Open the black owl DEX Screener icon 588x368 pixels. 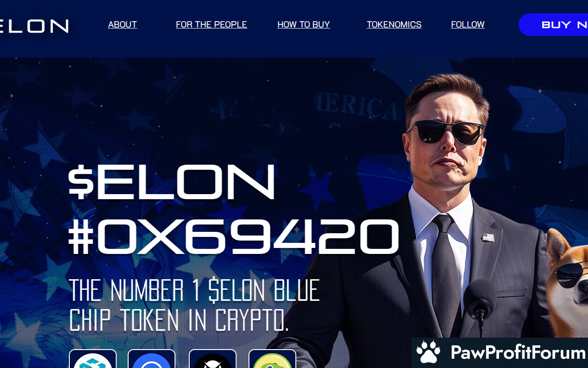[213, 359]
